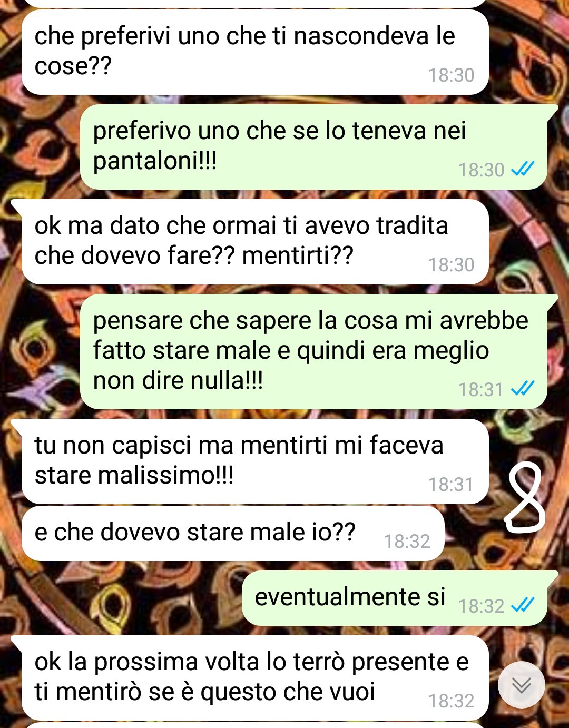The image size is (569, 728).
Task: Tap message 'e che dovevo stare male io??'
Action: (x=233, y=534)
